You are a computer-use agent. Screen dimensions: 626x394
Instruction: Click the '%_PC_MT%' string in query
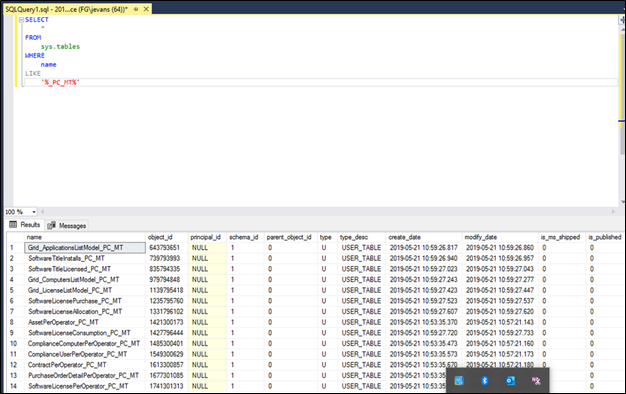(x=60, y=82)
